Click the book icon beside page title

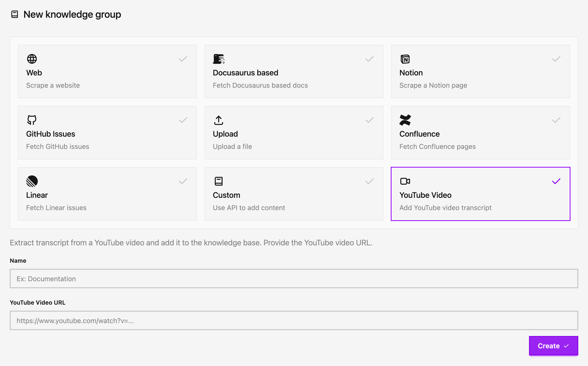pos(15,14)
